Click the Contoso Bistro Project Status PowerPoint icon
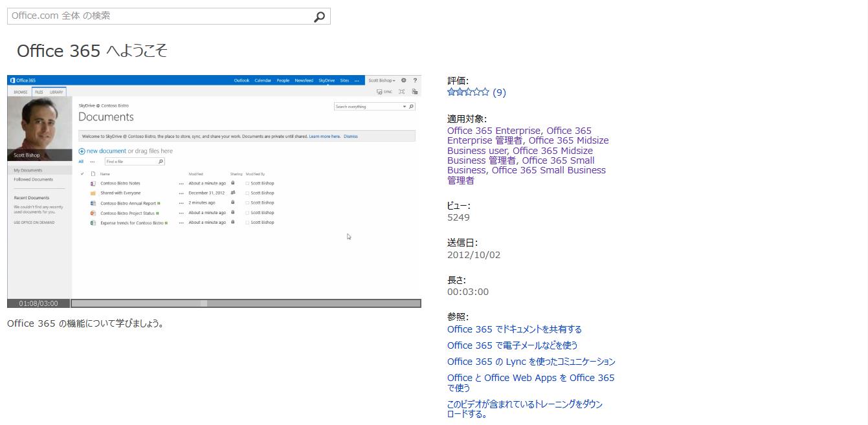This screenshot has height=425, width=868. 93,213
